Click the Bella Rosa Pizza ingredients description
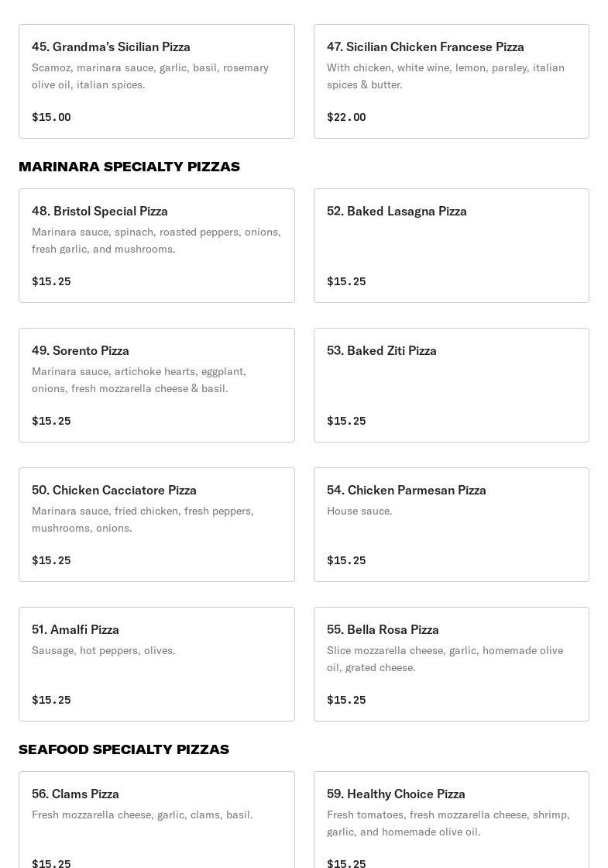Screen dimensions: 608x868 (x=445, y=659)
